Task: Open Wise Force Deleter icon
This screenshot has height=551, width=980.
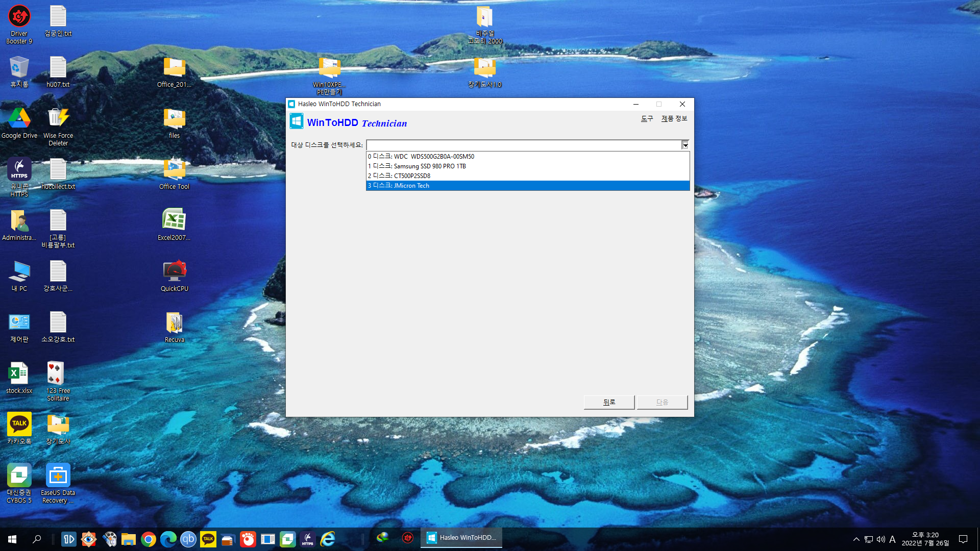Action: point(58,126)
